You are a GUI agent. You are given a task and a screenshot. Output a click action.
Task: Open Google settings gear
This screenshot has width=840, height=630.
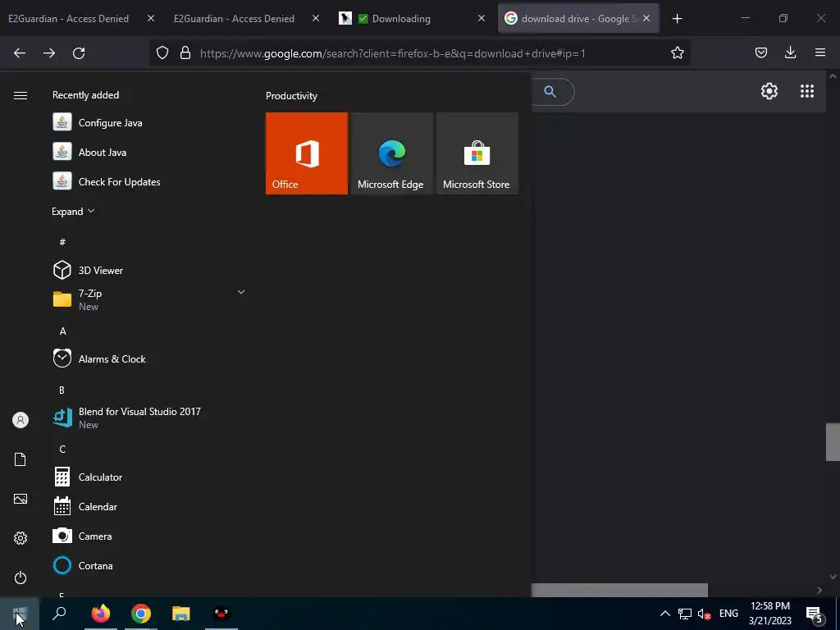769,91
